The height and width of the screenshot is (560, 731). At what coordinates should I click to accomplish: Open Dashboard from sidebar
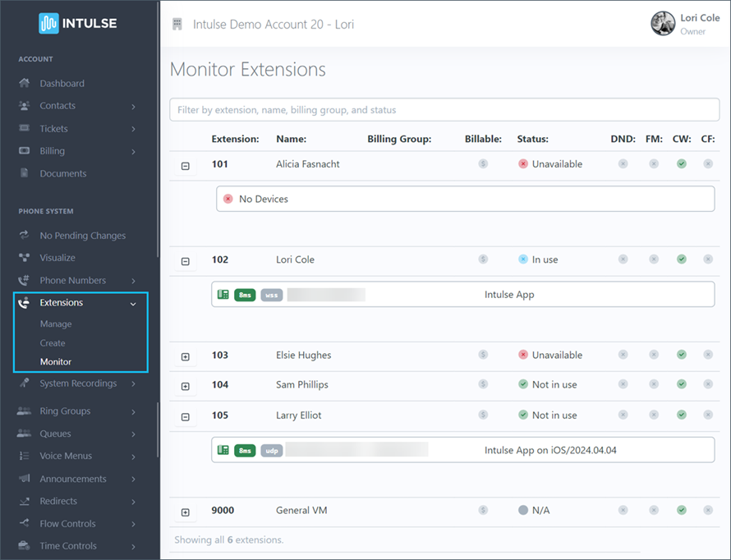(62, 84)
